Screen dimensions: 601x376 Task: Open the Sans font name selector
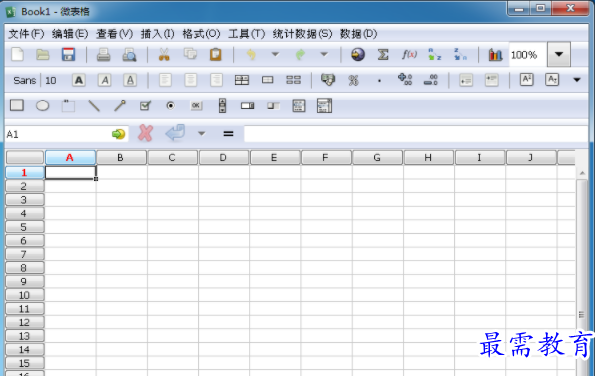pyautogui.click(x=25, y=80)
